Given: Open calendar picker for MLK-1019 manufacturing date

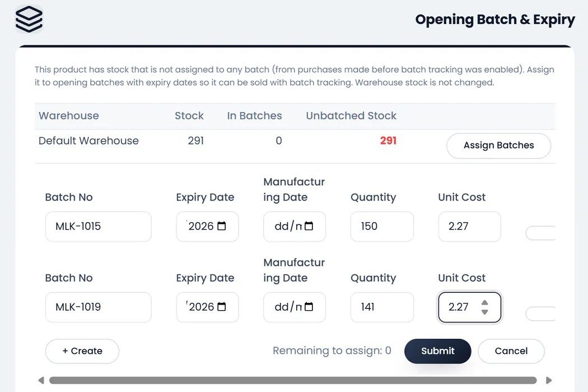Looking at the screenshot, I should pos(309,307).
